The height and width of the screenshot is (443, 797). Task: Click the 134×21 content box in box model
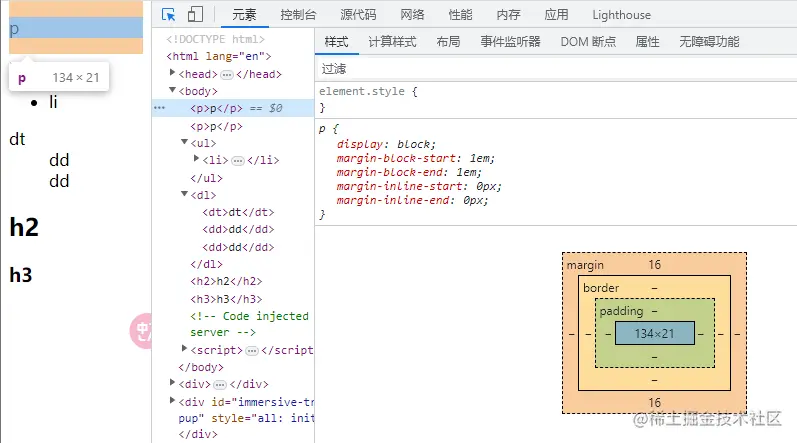click(x=655, y=333)
